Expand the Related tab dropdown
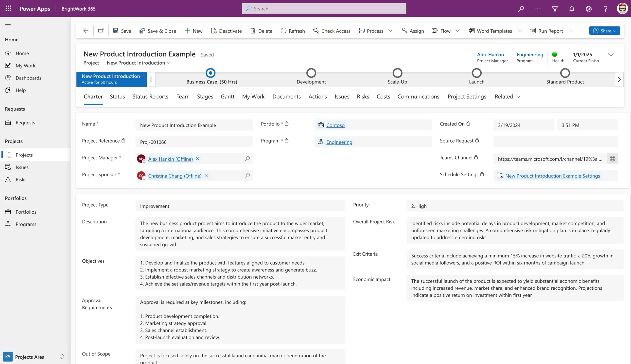This screenshot has height=364, width=631. coord(518,96)
